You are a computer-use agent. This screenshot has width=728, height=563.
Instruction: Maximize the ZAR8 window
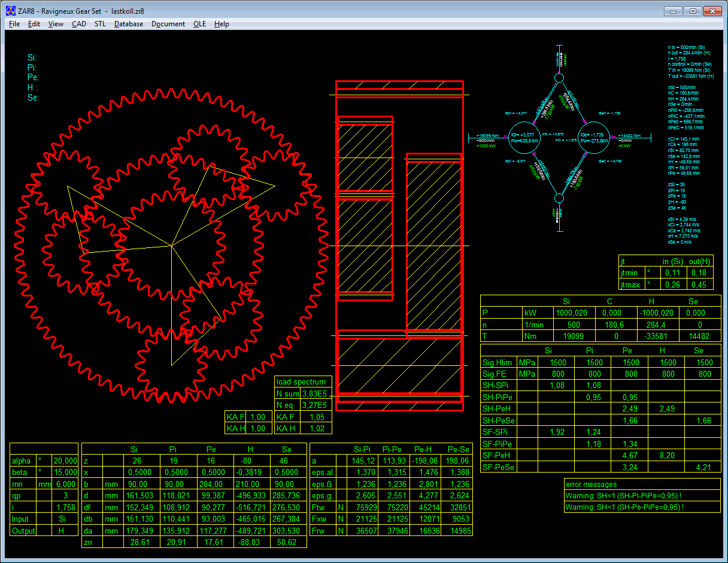point(693,11)
